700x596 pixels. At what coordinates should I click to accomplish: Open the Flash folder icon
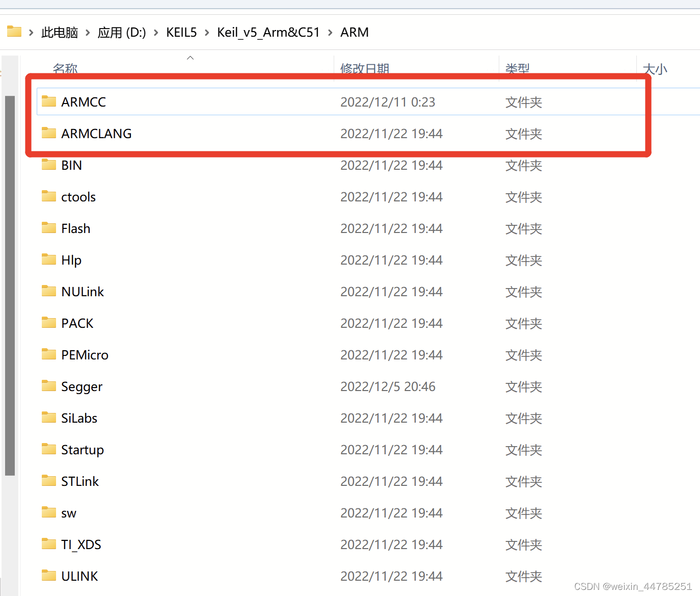tap(48, 228)
